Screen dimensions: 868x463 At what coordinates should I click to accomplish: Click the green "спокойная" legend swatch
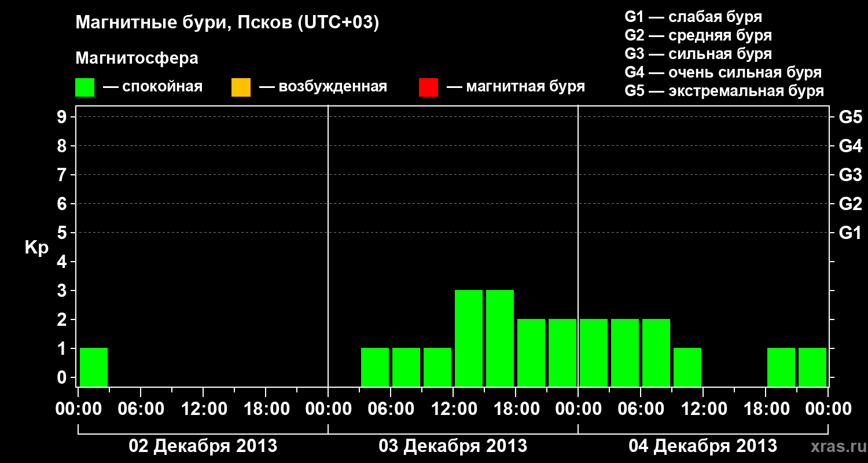[84, 87]
